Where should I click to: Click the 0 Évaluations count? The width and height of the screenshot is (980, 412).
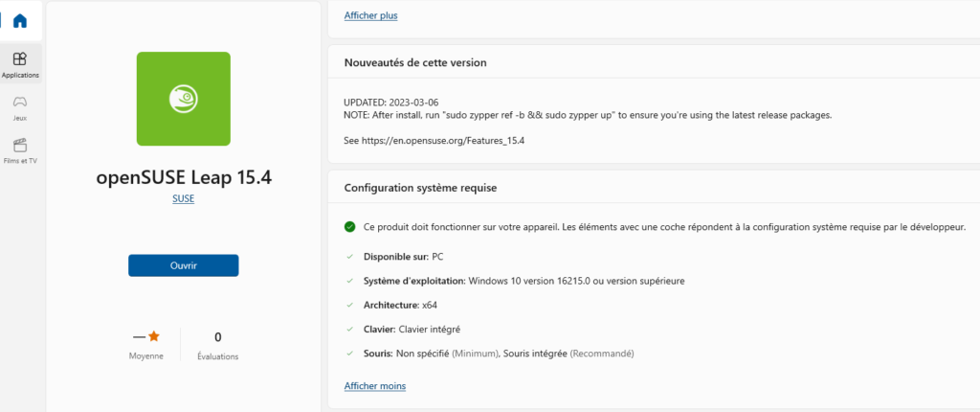(217, 346)
